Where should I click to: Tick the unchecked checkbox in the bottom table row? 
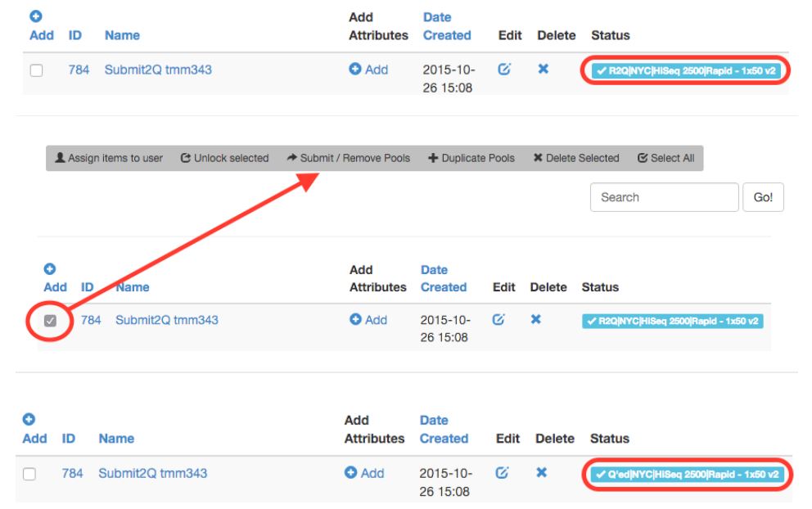(x=29, y=474)
